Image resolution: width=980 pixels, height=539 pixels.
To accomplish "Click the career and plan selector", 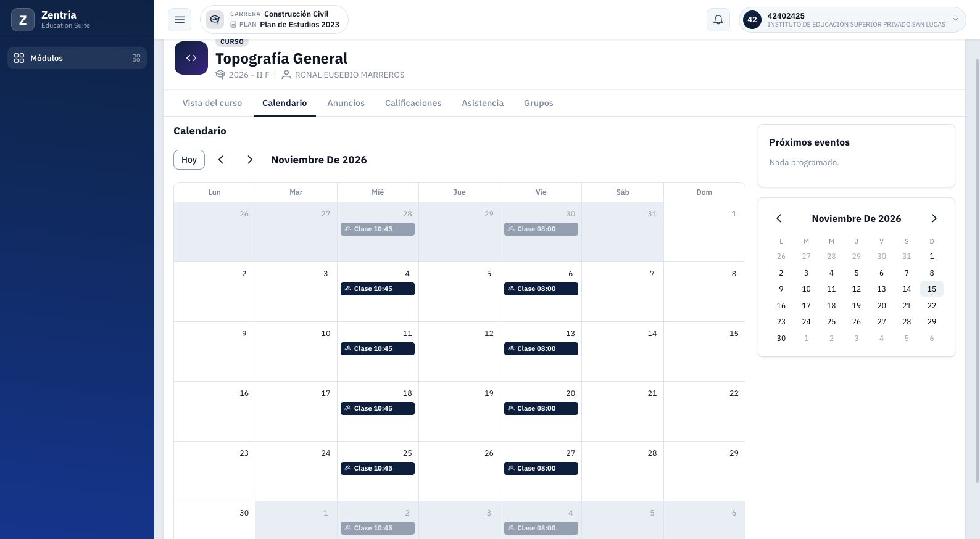I will tap(274, 20).
